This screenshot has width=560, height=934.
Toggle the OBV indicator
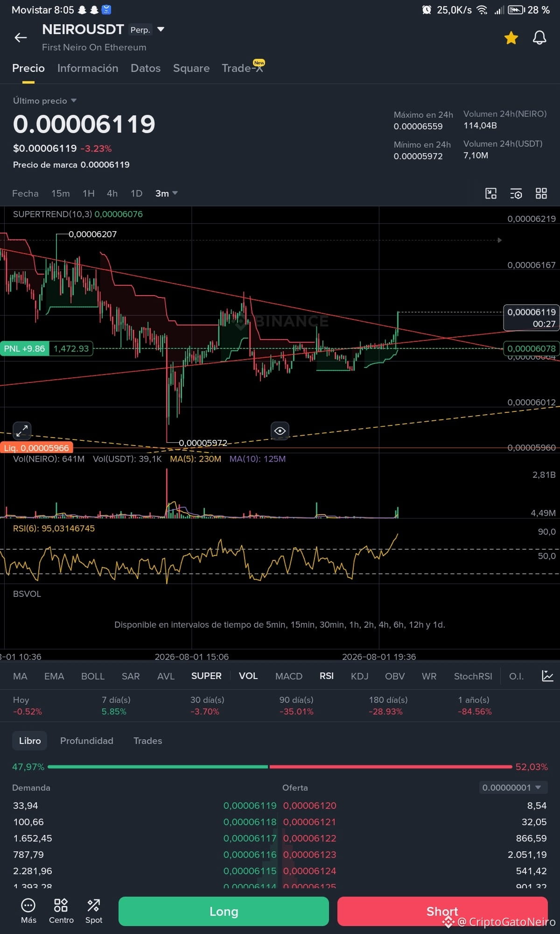[x=395, y=676]
